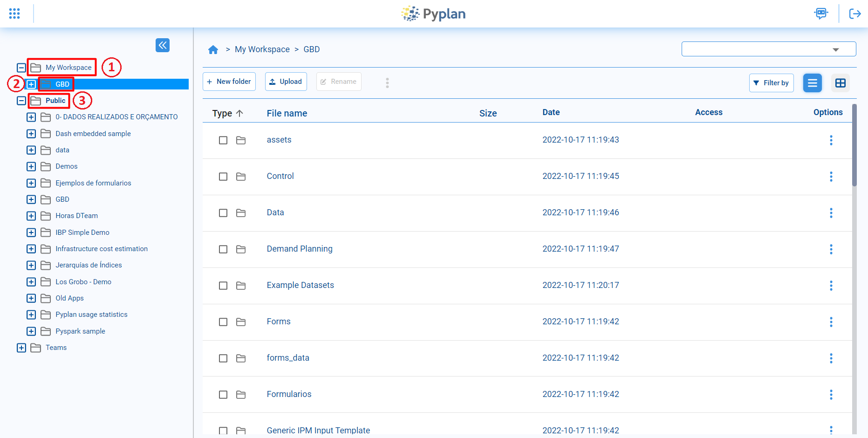Viewport: 868px width, 438px height.
Task: Select the list view icon
Action: 813,83
